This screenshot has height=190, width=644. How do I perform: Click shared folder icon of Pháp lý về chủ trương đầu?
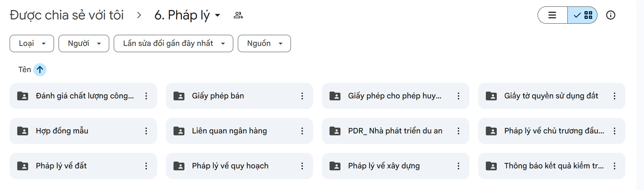pos(491,131)
